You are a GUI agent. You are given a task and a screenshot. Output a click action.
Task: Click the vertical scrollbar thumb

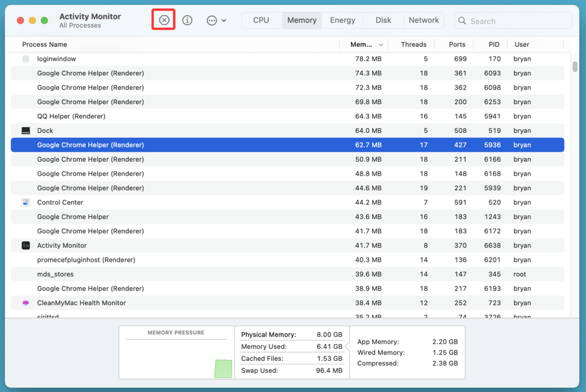pyautogui.click(x=575, y=66)
